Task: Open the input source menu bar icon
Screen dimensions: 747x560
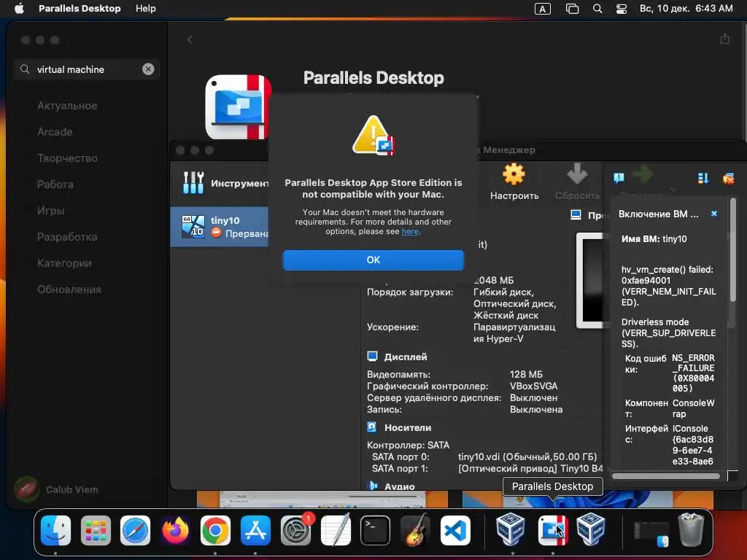Action: pos(543,9)
